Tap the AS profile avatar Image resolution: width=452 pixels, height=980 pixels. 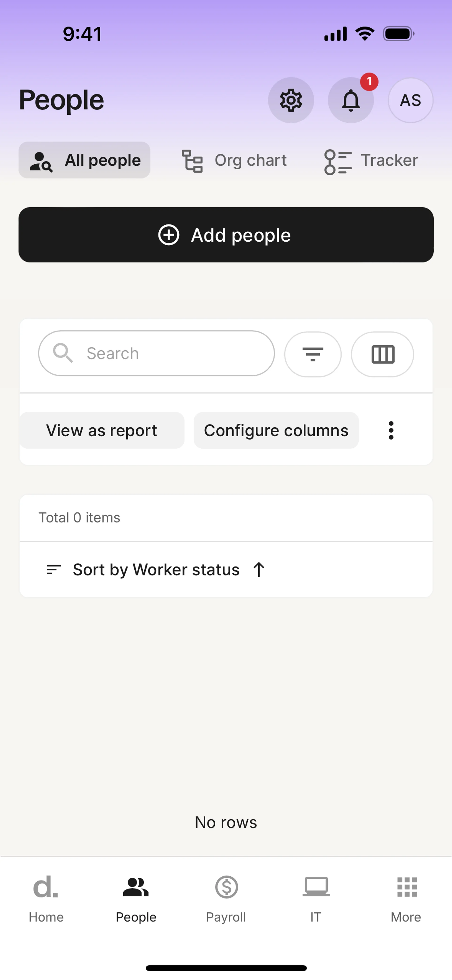click(410, 101)
